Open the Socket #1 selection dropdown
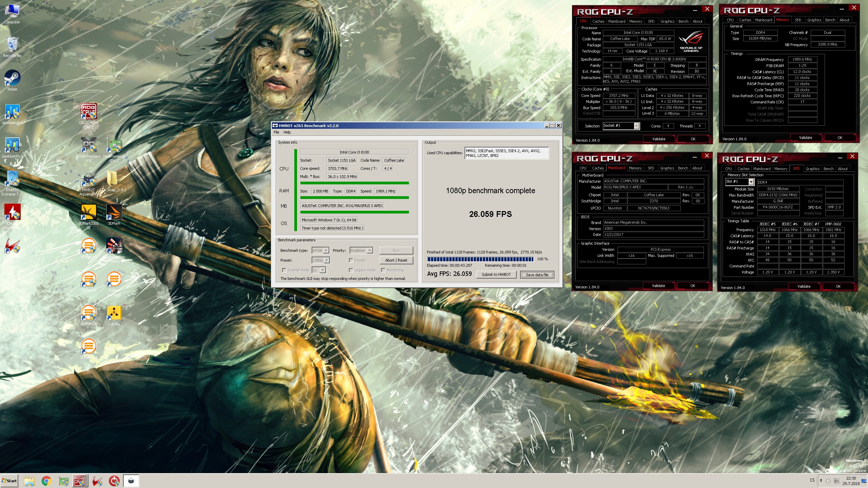 621,126
